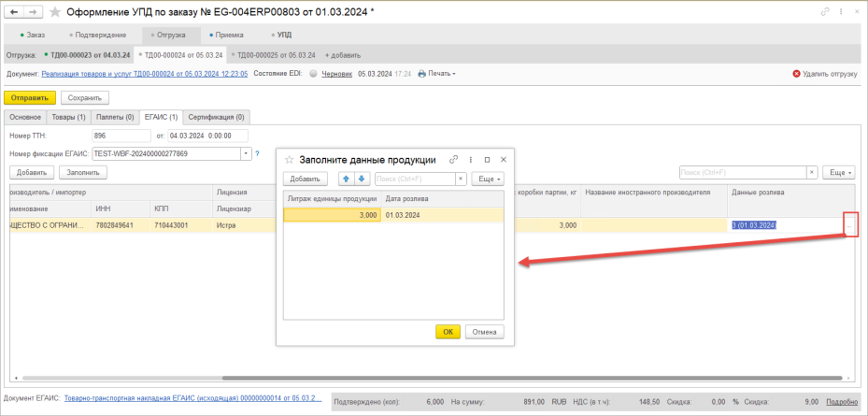The height and width of the screenshot is (416, 868).
Task: Clear the main table search field
Action: pyautogui.click(x=812, y=173)
